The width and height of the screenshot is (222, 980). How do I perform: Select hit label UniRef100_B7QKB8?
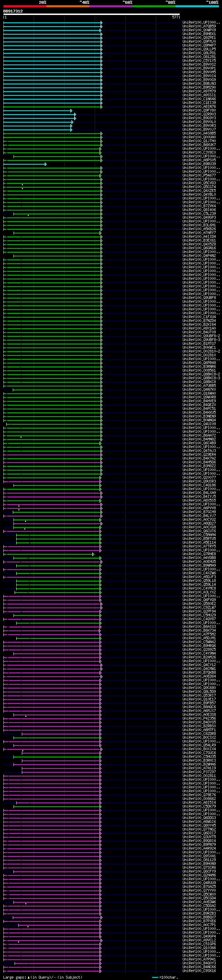point(199,673)
